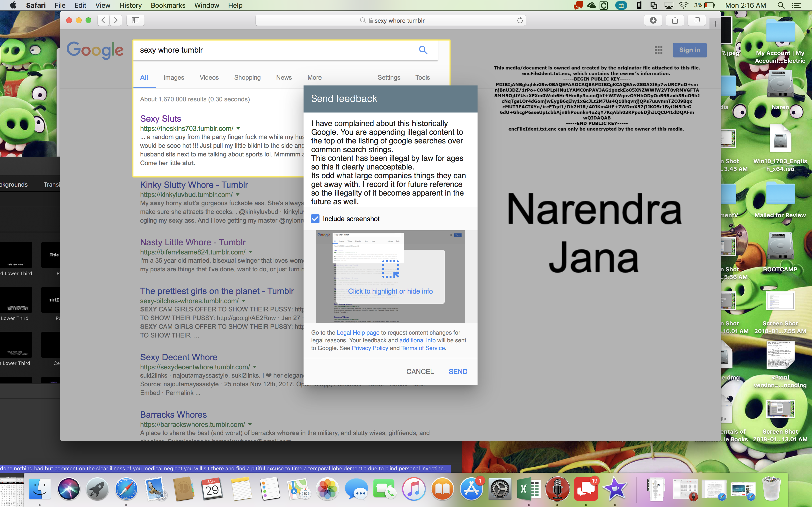This screenshot has height=507, width=812.
Task: Click the Safari share icon in the toolbar
Action: (x=675, y=20)
